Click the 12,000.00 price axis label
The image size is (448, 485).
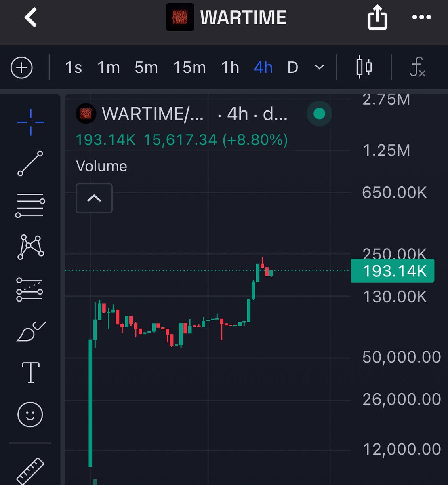[402, 449]
